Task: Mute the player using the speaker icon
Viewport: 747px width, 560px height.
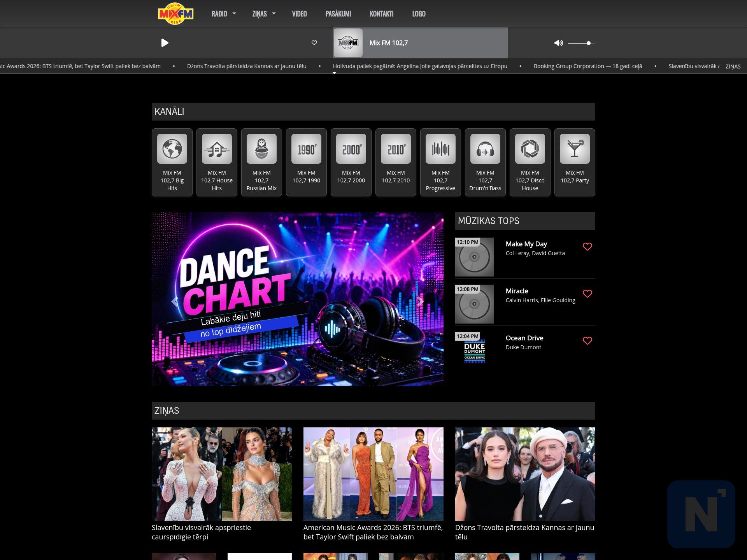Action: (x=559, y=43)
